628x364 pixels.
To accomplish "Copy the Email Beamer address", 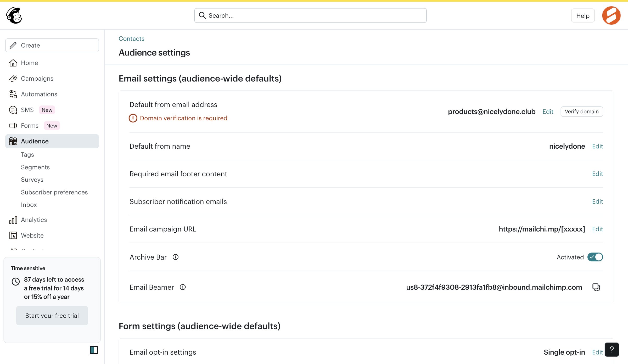I will tap(596, 287).
